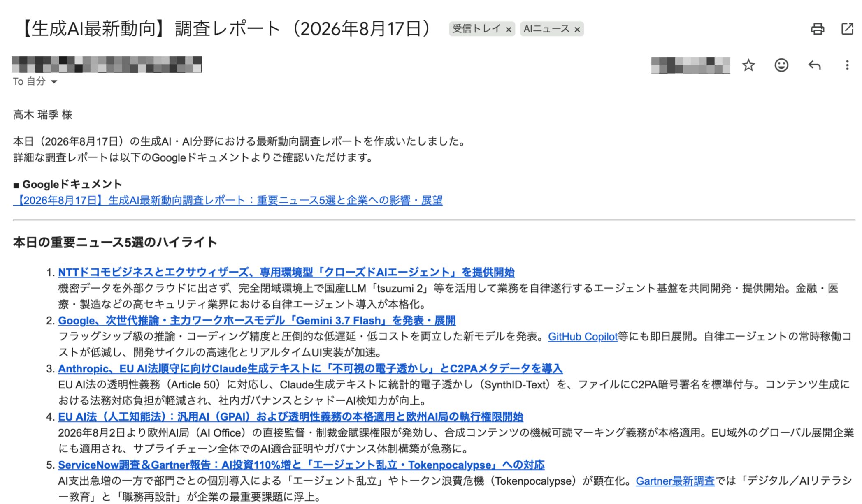Click the blurred sender name
This screenshot has height=504, width=862.
[107, 65]
